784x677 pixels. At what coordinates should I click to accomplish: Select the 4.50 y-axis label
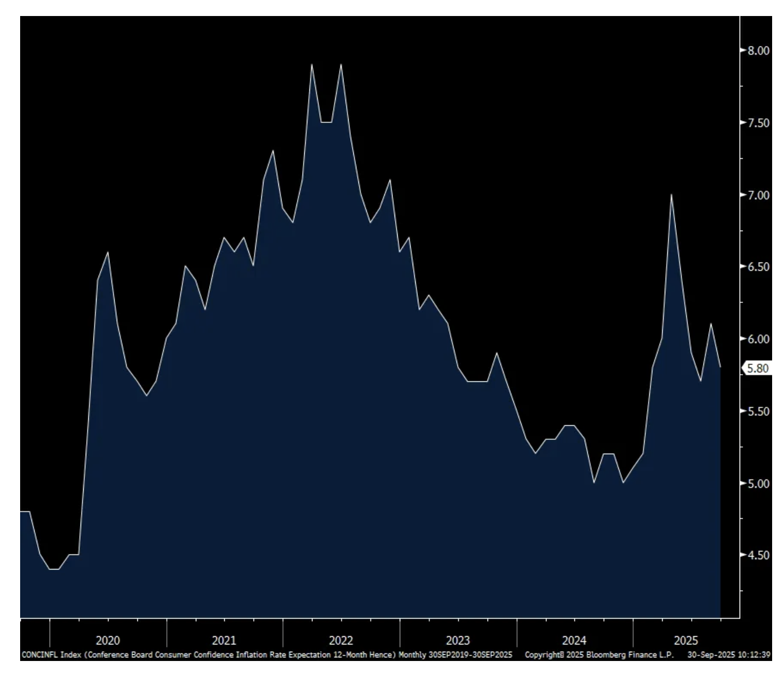coord(758,556)
